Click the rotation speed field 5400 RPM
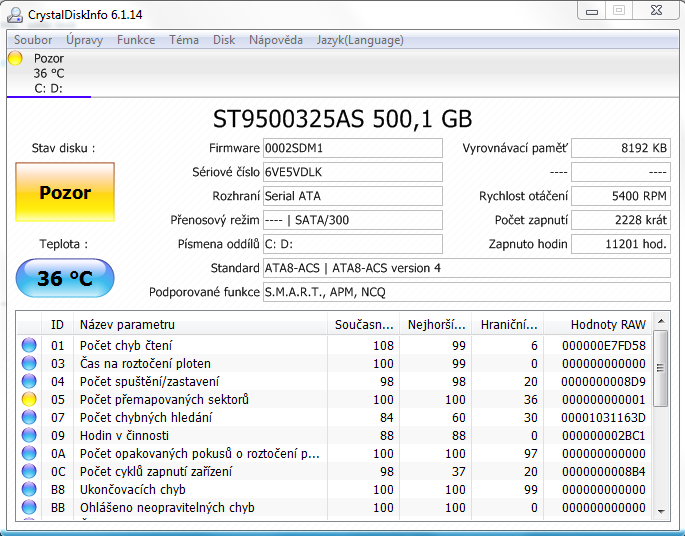This screenshot has height=536, width=685. tap(621, 196)
